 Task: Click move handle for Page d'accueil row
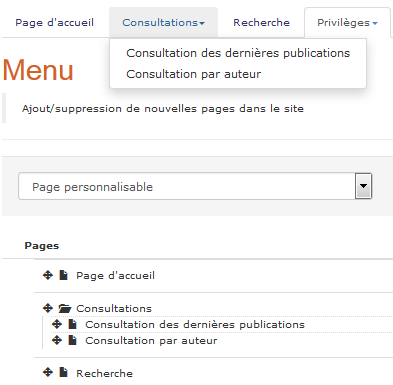click(x=48, y=275)
